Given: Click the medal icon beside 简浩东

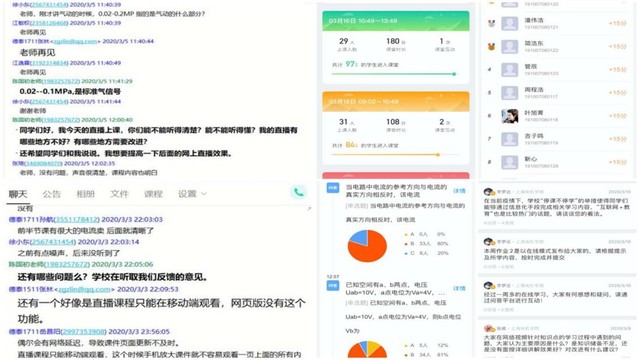Looking at the screenshot, I should pos(491,46).
